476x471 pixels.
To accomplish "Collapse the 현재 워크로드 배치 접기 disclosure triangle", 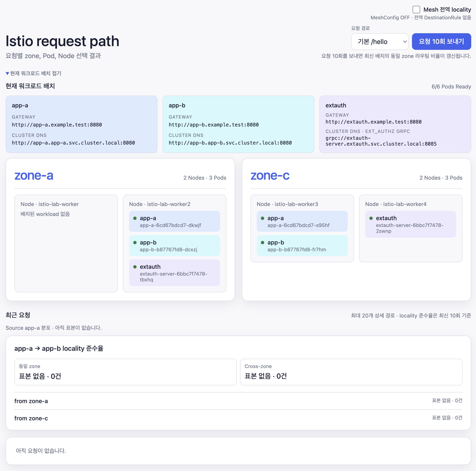I will click(x=7, y=73).
